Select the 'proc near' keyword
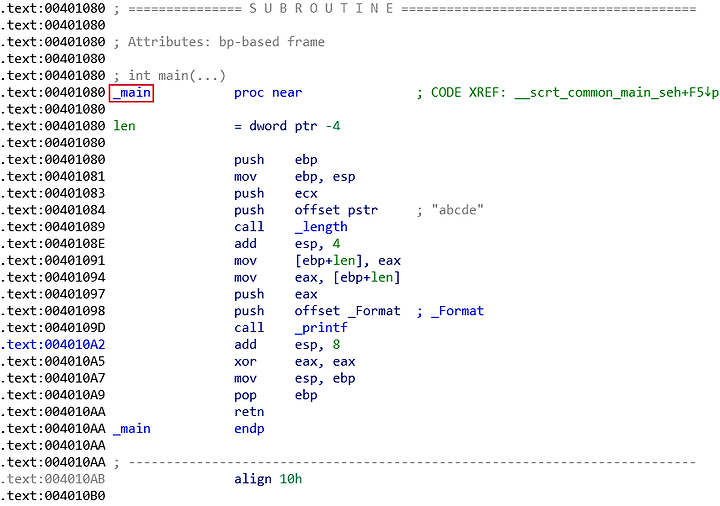Image resolution: width=720 pixels, height=506 pixels. [268, 93]
